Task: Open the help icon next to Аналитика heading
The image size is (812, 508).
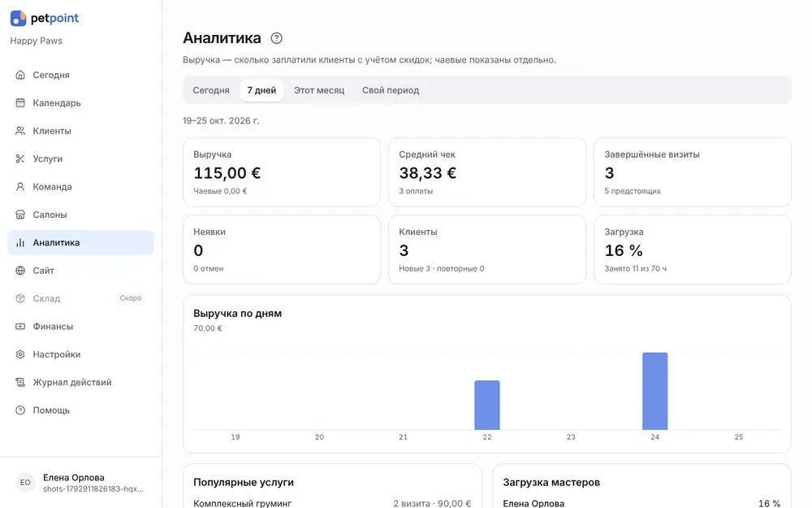Action: point(277,38)
